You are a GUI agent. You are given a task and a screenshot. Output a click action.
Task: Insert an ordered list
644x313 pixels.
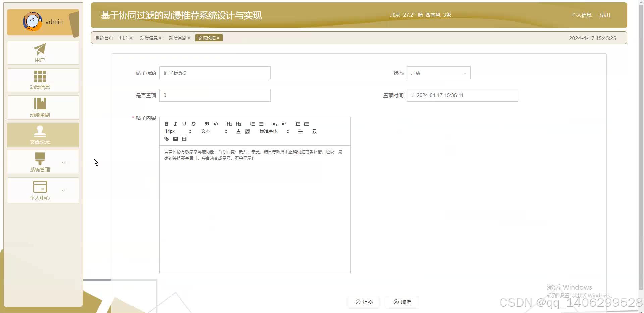(x=252, y=124)
